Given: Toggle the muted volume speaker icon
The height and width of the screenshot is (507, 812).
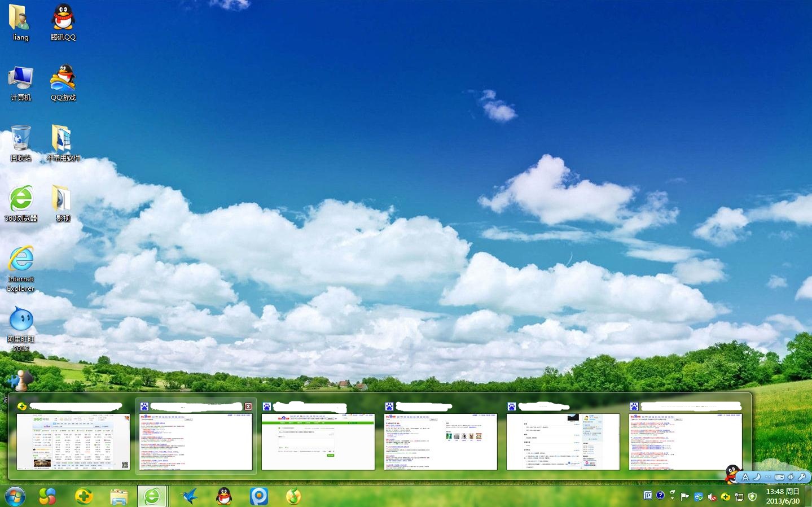Looking at the screenshot, I should click(x=712, y=497).
